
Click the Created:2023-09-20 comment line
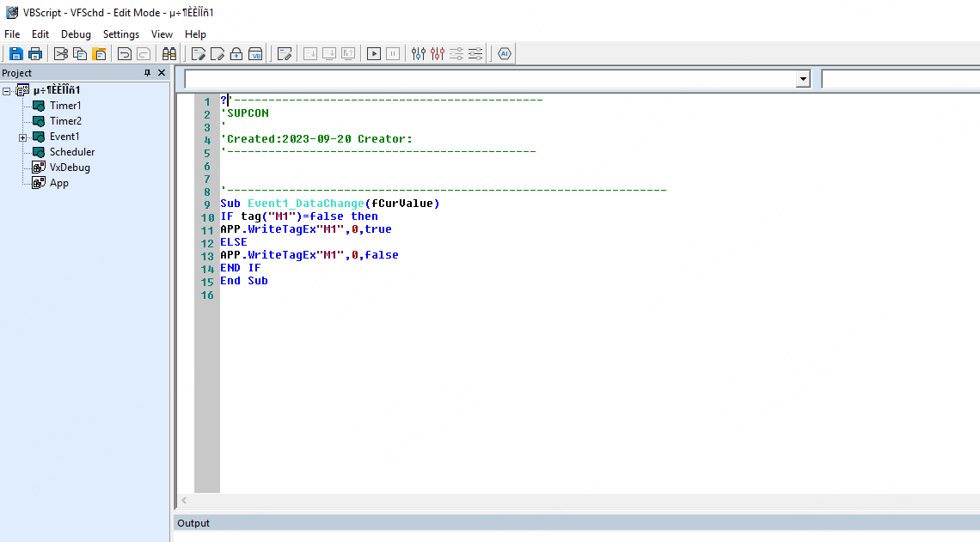coord(317,139)
